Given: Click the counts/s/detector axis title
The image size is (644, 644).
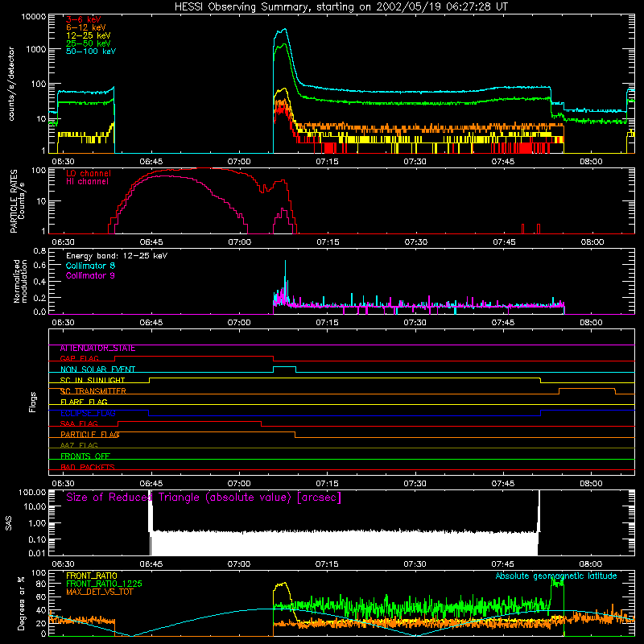Looking at the screenshot, I should pyautogui.click(x=11, y=84).
